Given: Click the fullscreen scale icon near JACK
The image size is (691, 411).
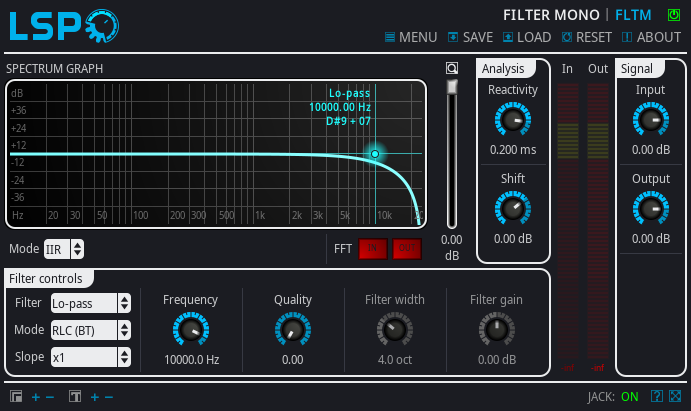Looking at the screenshot, I should click(675, 397).
